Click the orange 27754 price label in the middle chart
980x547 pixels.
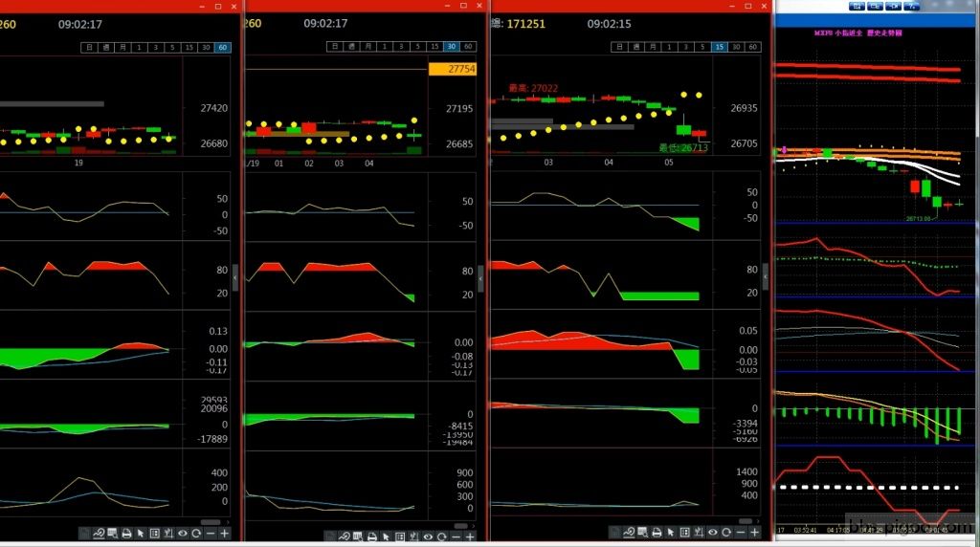pyautogui.click(x=453, y=69)
